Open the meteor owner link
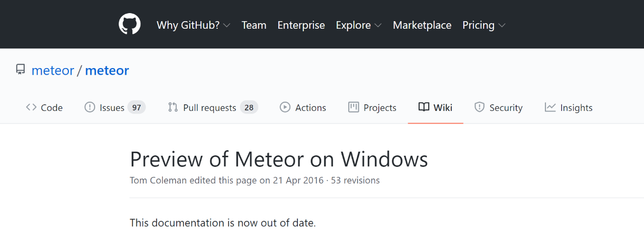 (x=53, y=71)
